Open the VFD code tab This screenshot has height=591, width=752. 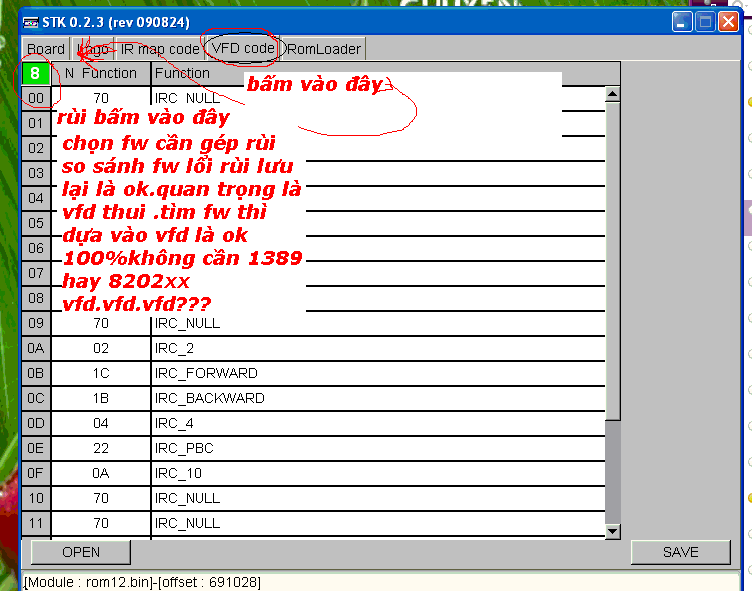243,48
